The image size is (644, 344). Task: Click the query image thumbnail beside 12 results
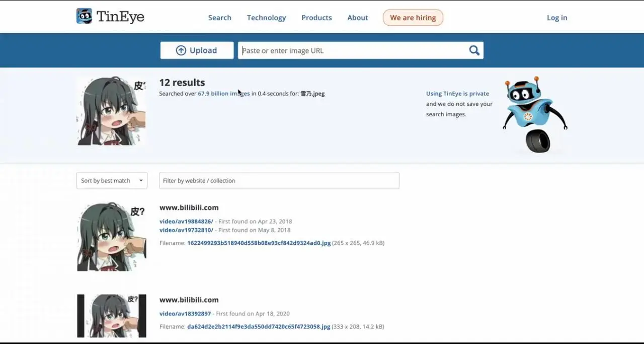point(111,111)
